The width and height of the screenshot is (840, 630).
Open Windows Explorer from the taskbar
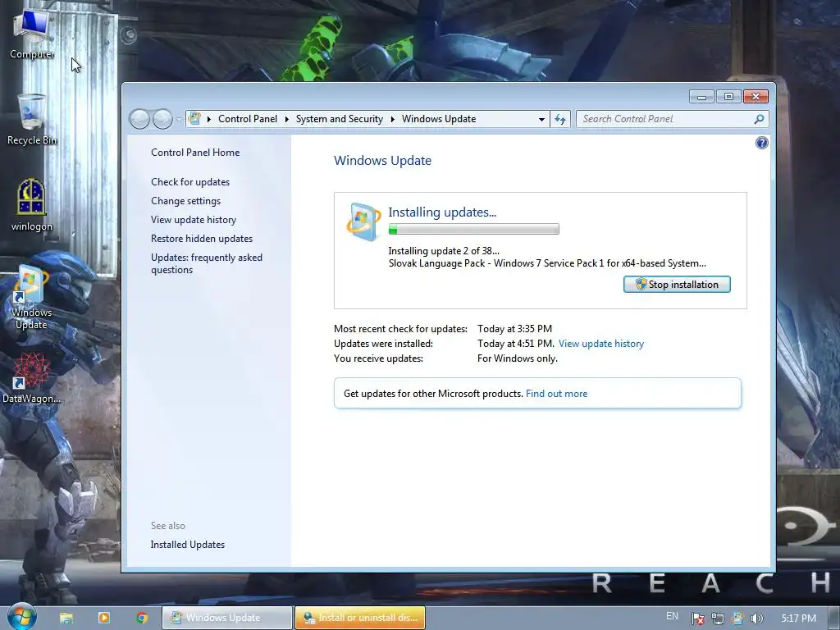coord(66,618)
